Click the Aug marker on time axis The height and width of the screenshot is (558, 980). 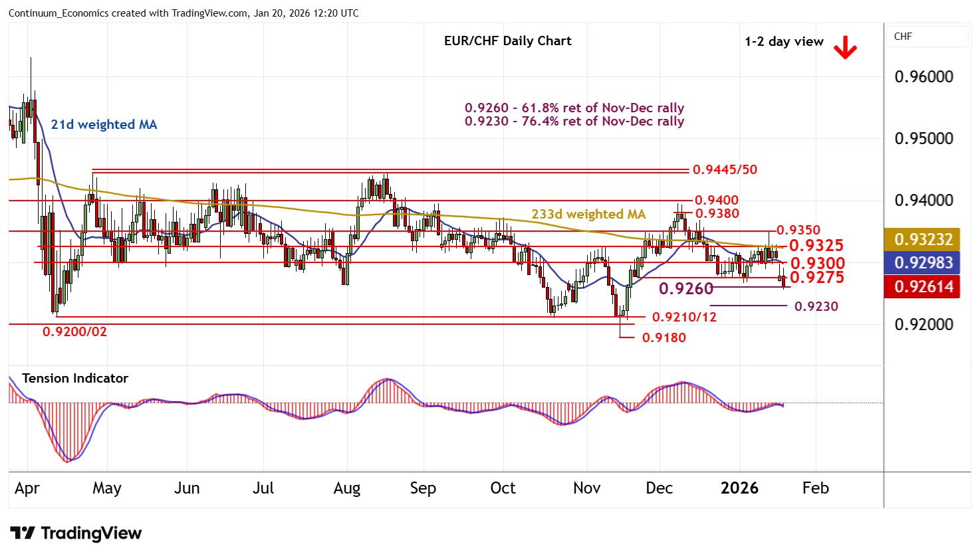346,488
